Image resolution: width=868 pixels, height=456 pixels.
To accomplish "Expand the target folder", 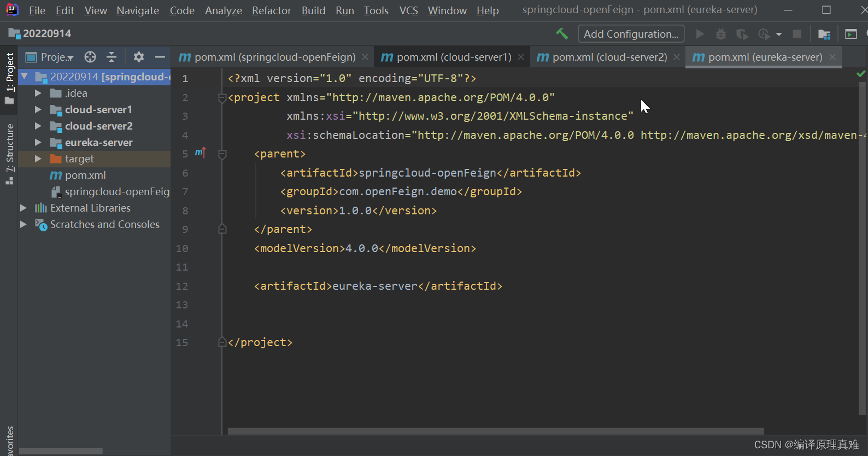I will tap(38, 159).
